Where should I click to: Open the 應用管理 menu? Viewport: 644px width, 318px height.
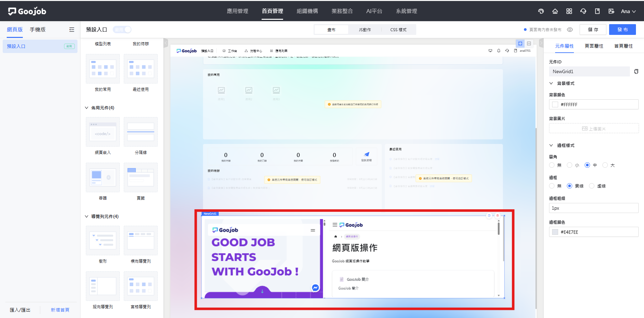(x=237, y=11)
